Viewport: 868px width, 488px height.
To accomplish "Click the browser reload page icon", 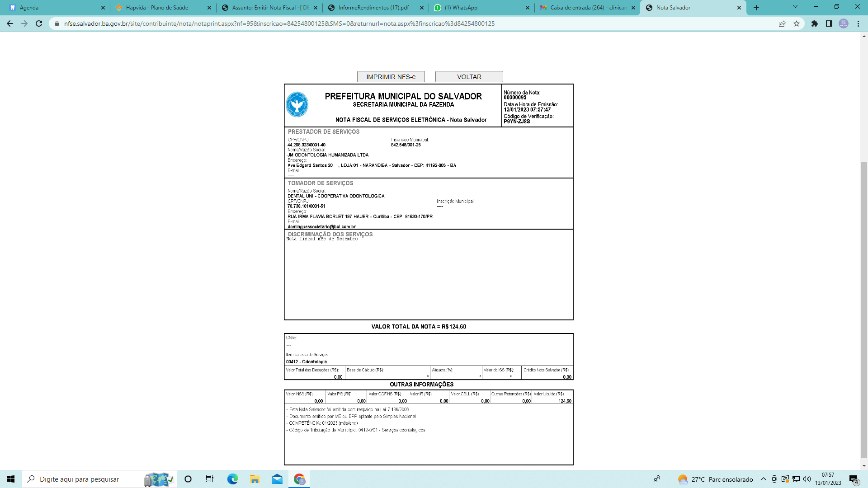I will [39, 23].
